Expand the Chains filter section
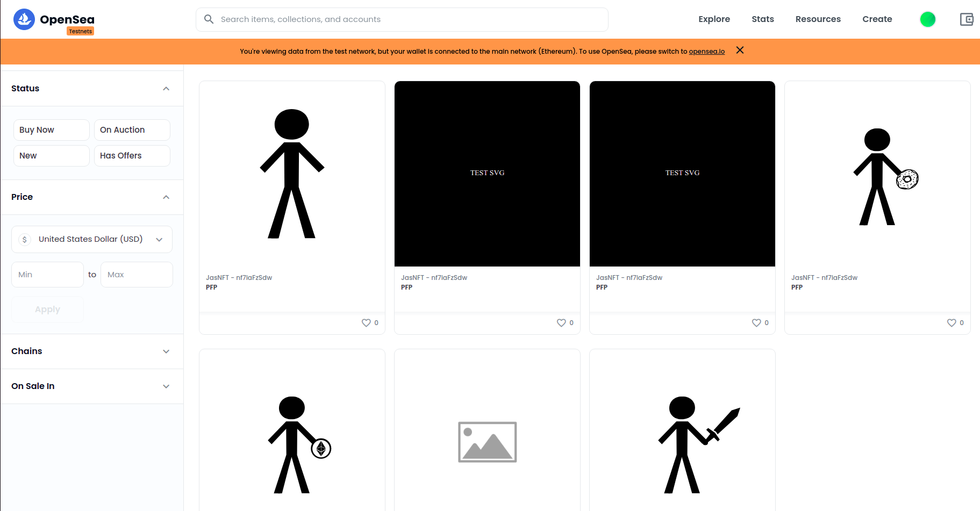980x511 pixels. tap(92, 351)
